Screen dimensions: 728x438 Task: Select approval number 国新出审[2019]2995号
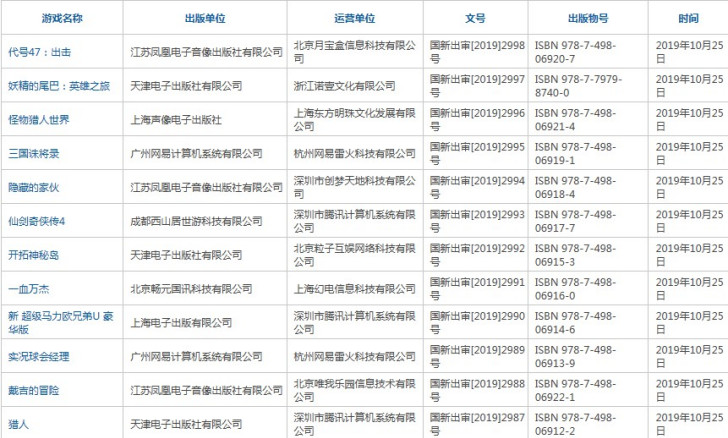[477, 154]
